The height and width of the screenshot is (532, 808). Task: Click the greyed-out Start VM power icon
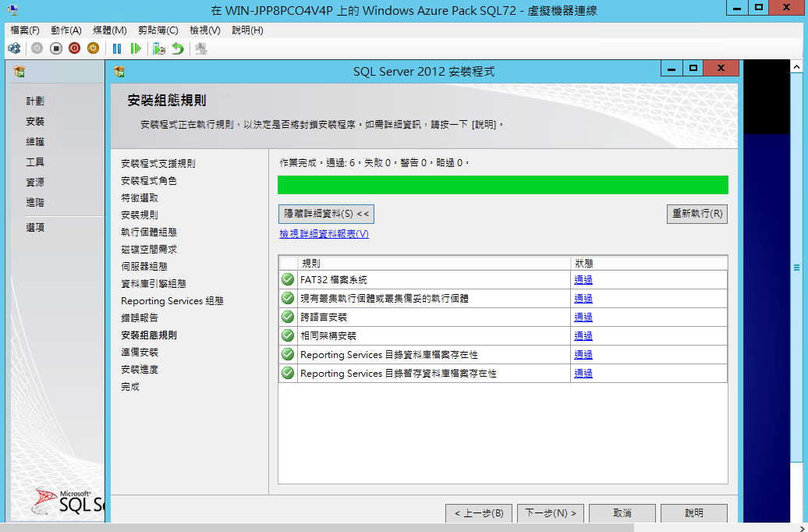(x=37, y=48)
